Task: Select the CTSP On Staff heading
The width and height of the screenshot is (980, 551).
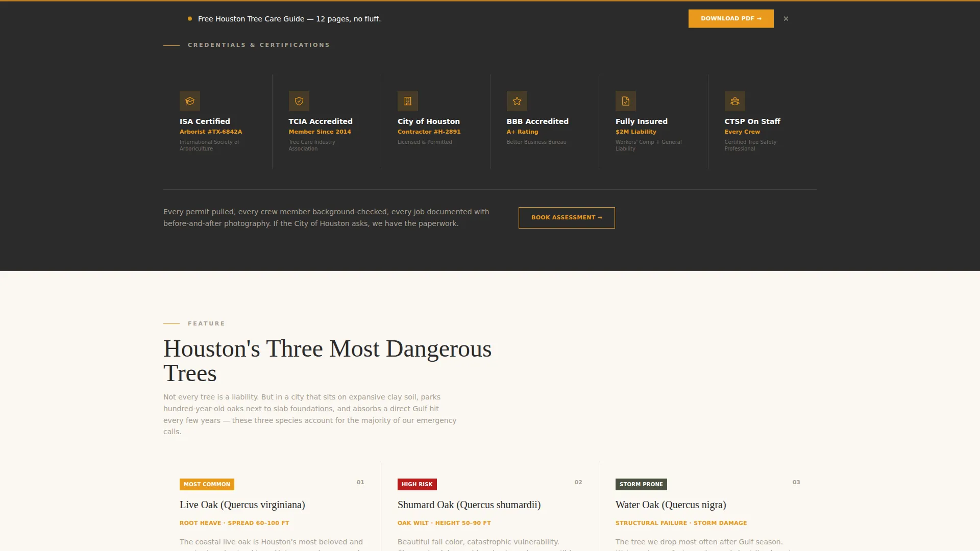Action: coord(752,121)
